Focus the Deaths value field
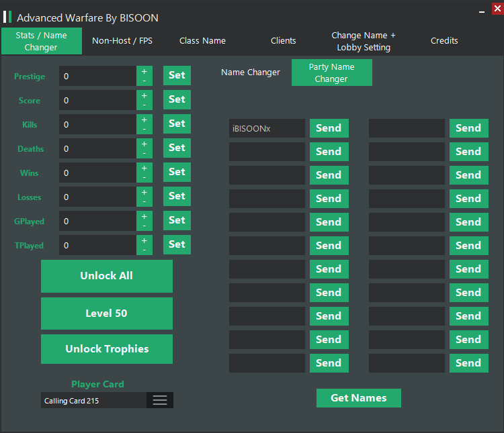 97,148
